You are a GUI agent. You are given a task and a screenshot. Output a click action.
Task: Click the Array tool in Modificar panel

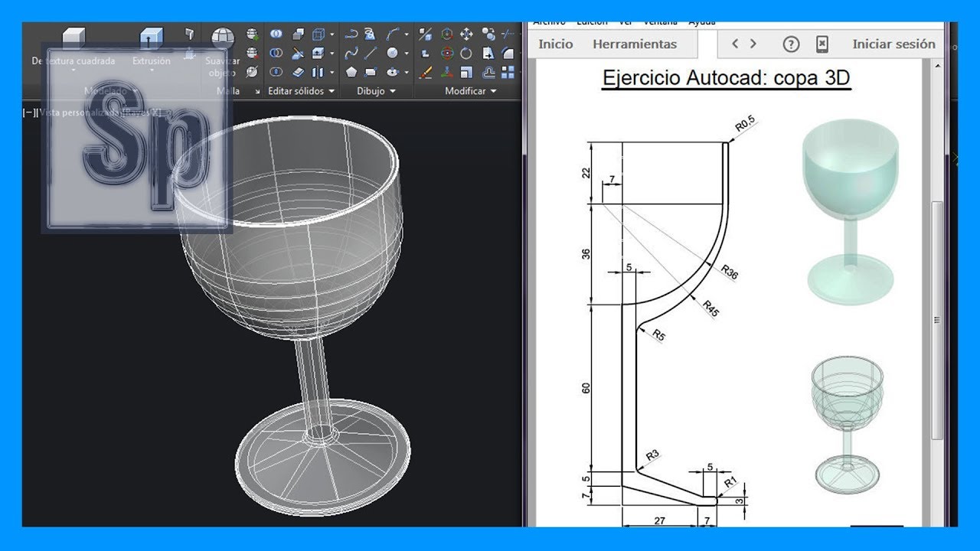click(x=508, y=72)
